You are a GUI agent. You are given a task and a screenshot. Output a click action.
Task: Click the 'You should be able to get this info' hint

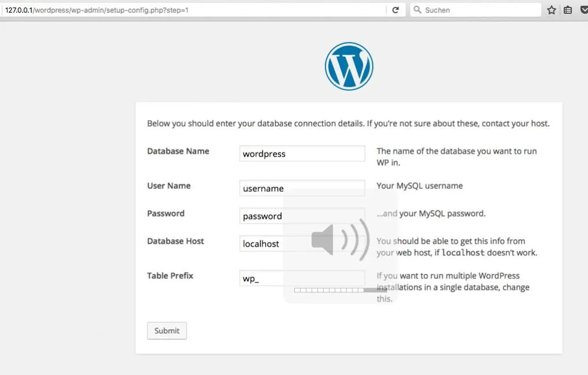(457, 247)
